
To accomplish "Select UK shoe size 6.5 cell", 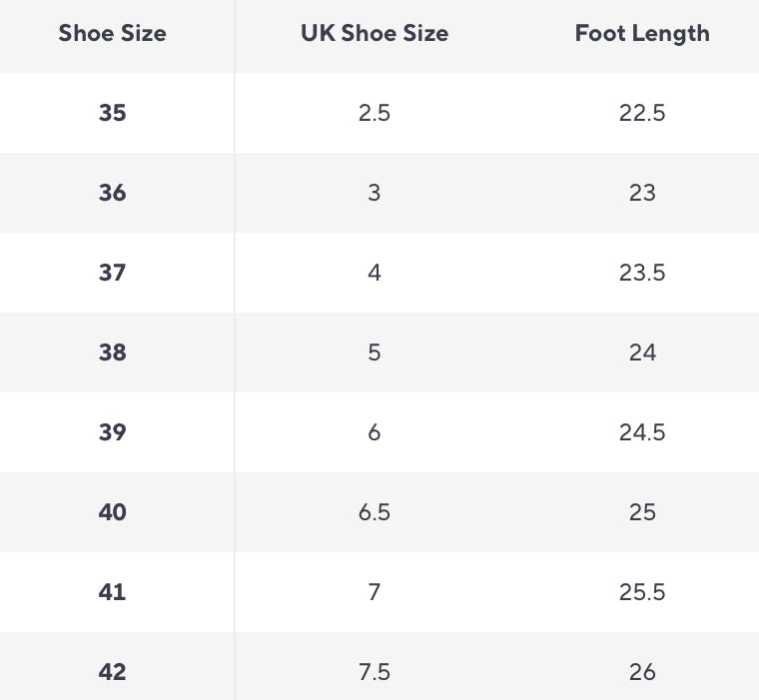I will (375, 512).
